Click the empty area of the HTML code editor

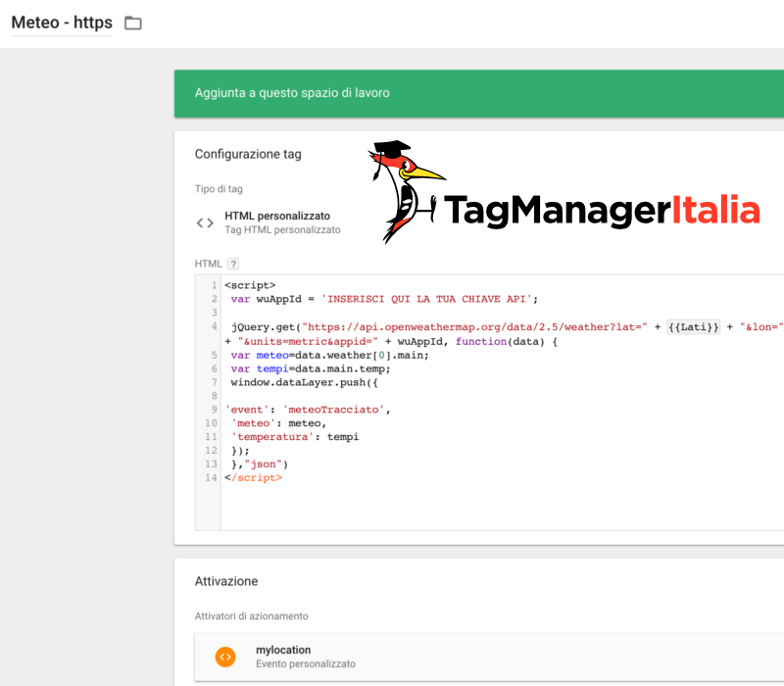click(500, 508)
